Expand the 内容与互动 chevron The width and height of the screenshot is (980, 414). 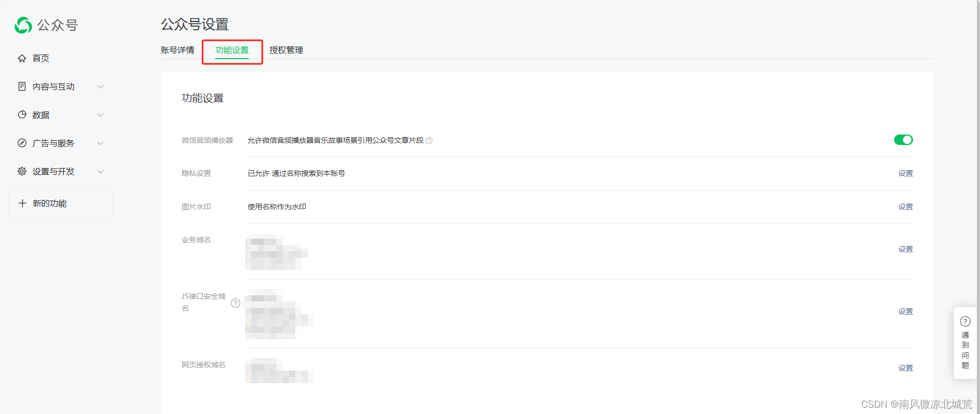click(x=101, y=86)
